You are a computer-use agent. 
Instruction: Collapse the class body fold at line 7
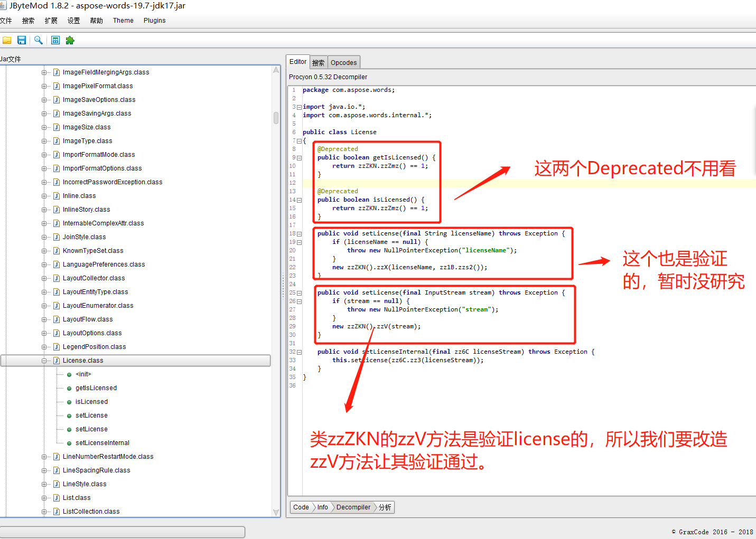[x=299, y=141]
